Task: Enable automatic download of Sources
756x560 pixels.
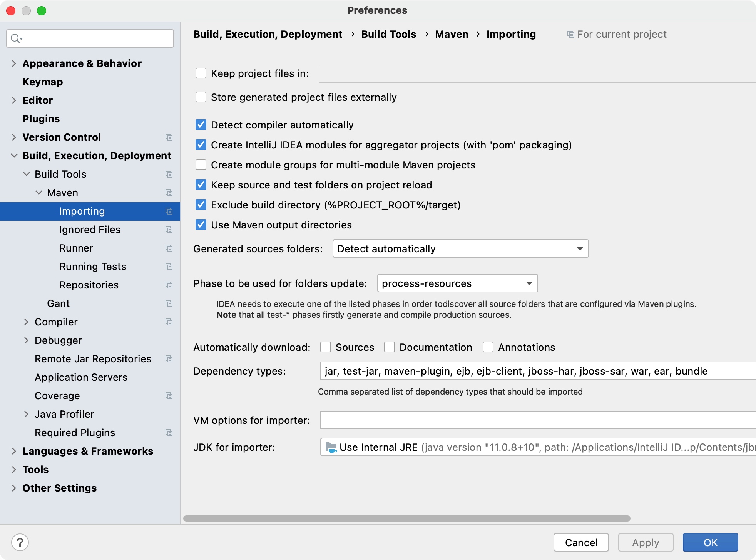Action: coord(326,347)
